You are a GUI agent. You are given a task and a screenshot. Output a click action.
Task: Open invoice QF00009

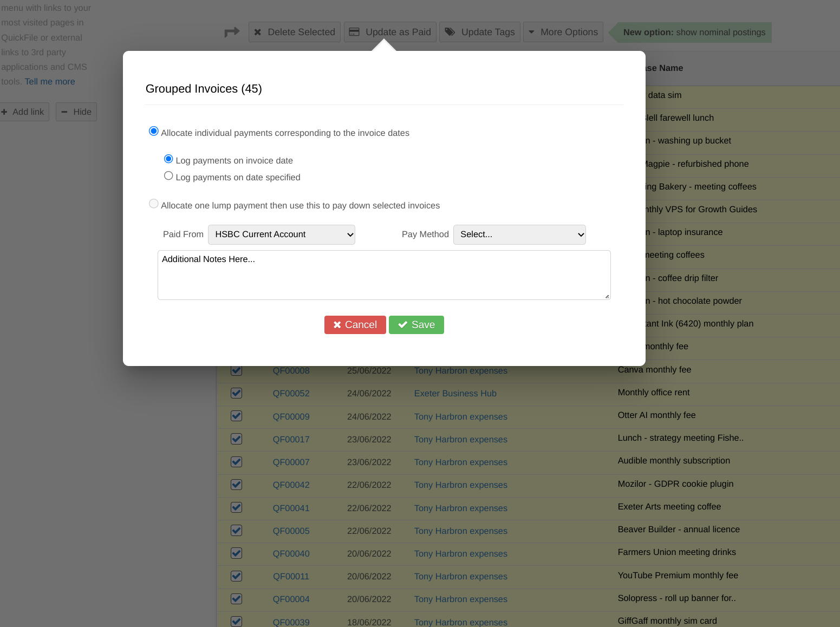[x=291, y=417]
